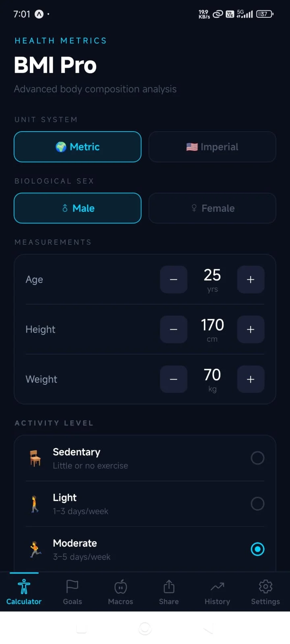Tap the Light activity walking person icon

click(35, 504)
